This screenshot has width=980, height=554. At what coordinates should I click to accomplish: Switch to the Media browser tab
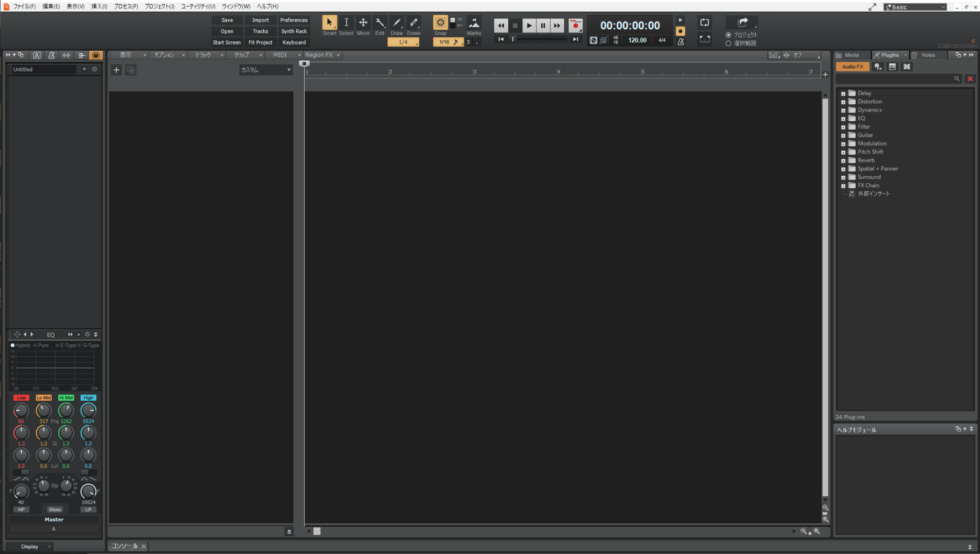pyautogui.click(x=851, y=55)
